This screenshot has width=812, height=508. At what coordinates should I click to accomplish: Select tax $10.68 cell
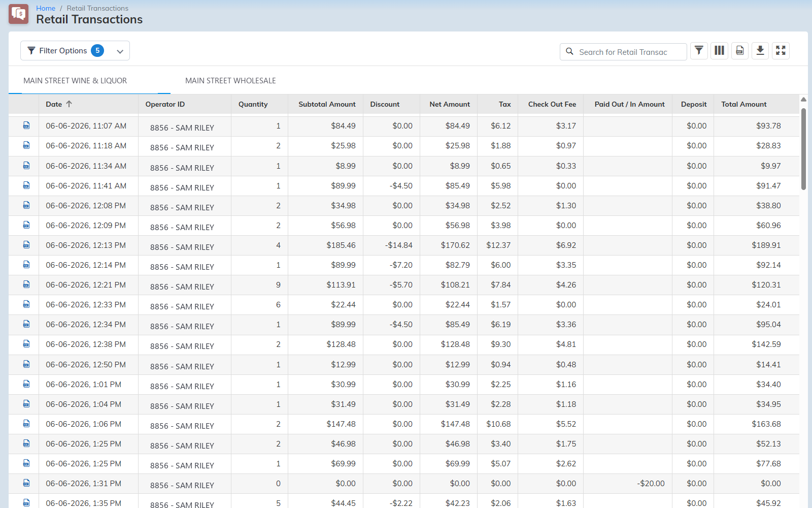[498, 424]
